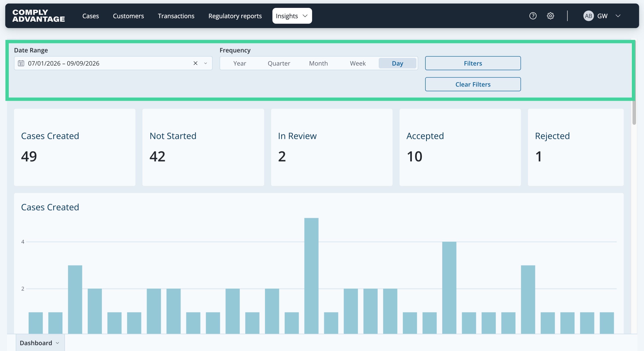Go to the Cases menu
Viewport: 644px width, 351px height.
pyautogui.click(x=90, y=16)
